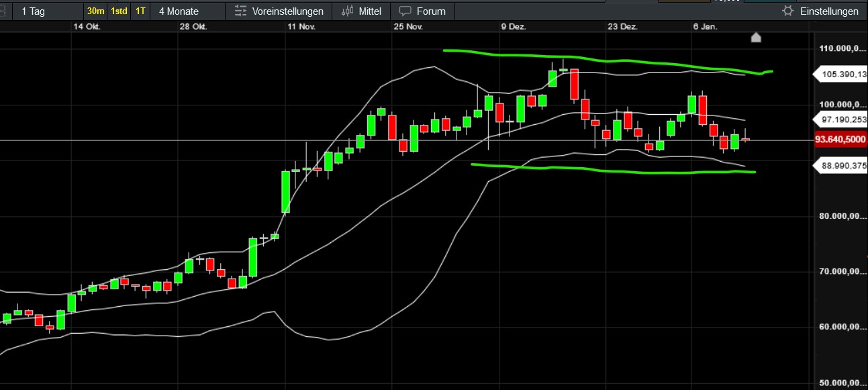Click the 110.000,00 price axis label
Image resolution: width=868 pixels, height=390 pixels.
[x=844, y=48]
